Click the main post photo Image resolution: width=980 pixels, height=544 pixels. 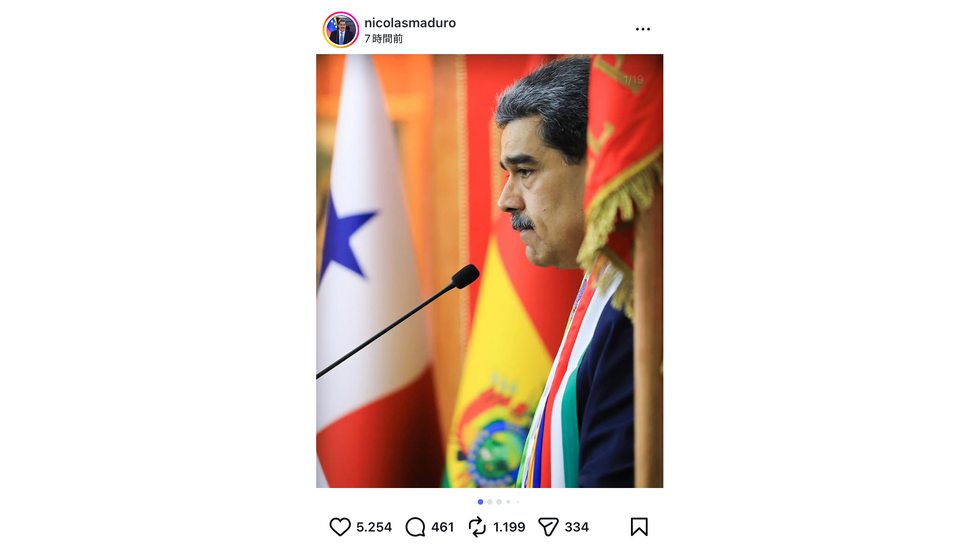(x=490, y=271)
